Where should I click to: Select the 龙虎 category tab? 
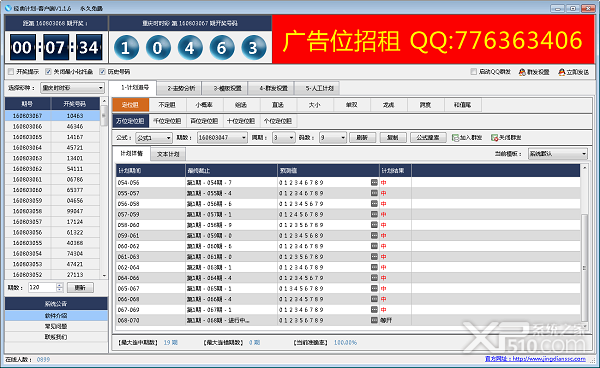[x=388, y=105]
